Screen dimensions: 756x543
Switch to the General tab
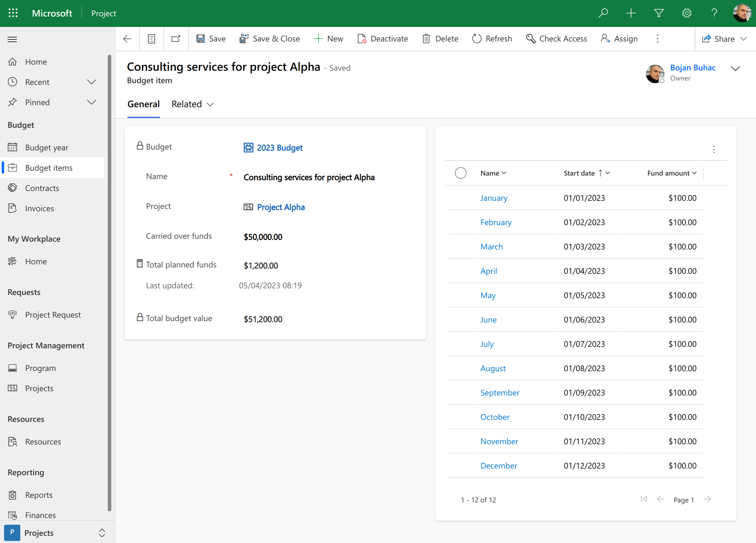click(144, 104)
